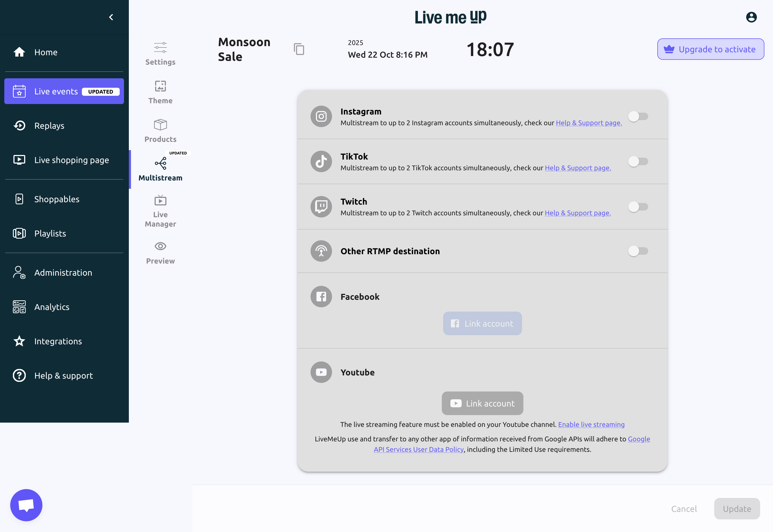Open the Preview eye icon
The width and height of the screenshot is (773, 532).
(160, 246)
